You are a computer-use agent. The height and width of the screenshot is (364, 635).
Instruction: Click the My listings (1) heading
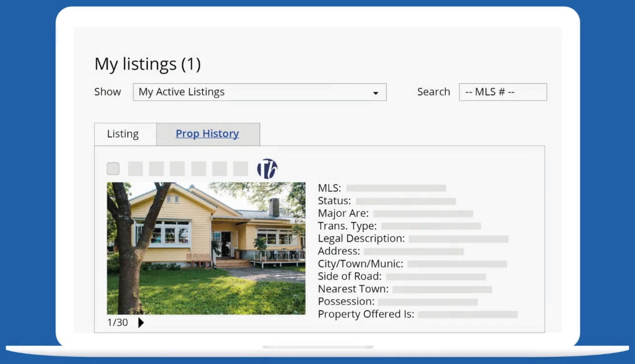click(148, 64)
